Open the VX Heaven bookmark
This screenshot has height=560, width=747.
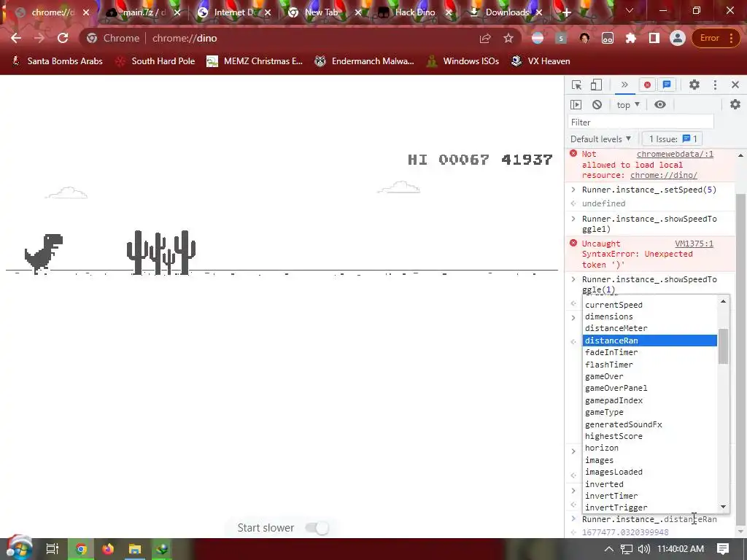coord(541,61)
